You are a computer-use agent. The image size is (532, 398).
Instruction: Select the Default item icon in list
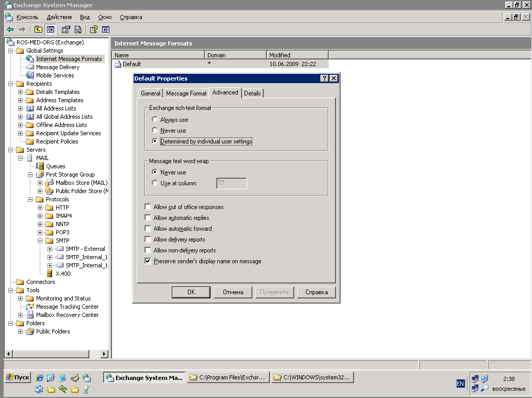[x=118, y=64]
